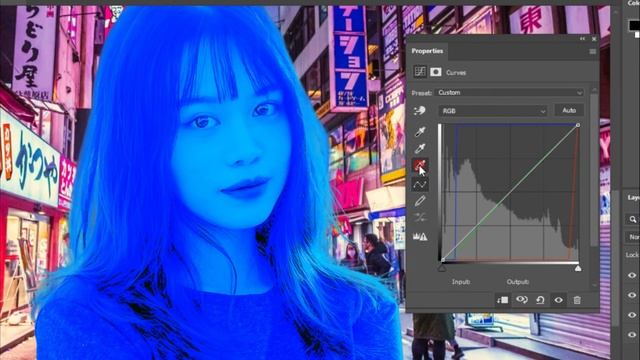Select the layer mask icon in Properties
Screen dimensions: 640x360
(436, 72)
